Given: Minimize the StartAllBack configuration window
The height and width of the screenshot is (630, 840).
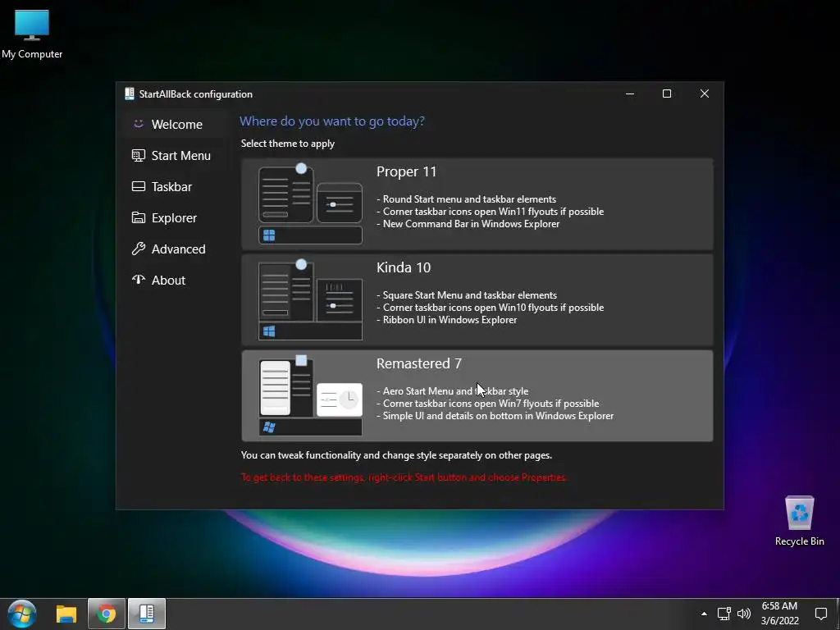Looking at the screenshot, I should [630, 94].
